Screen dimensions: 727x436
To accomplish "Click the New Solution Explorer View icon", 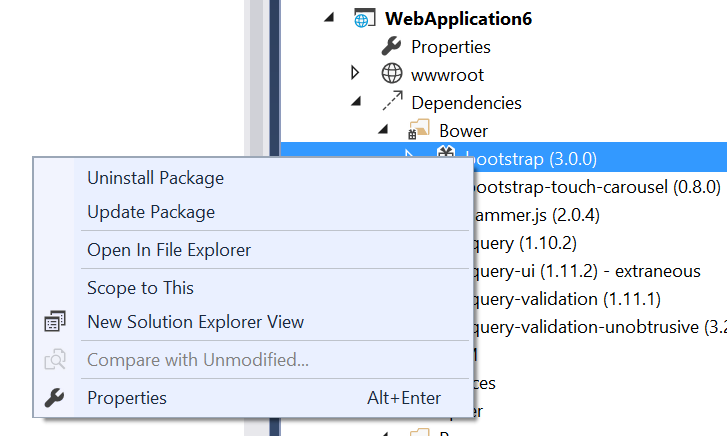I will (55, 321).
